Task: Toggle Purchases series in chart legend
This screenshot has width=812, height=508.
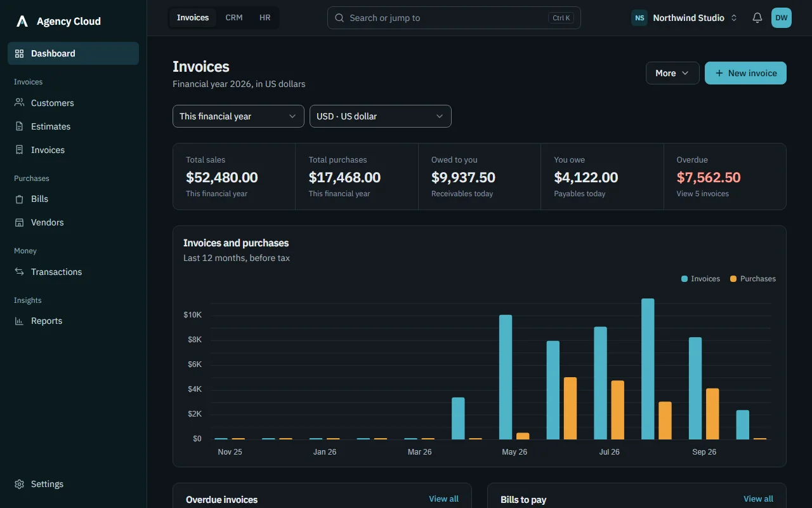Action: coord(753,279)
